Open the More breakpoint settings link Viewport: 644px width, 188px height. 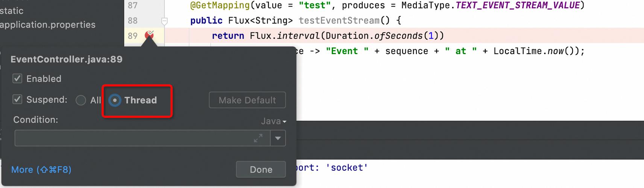tap(41, 170)
